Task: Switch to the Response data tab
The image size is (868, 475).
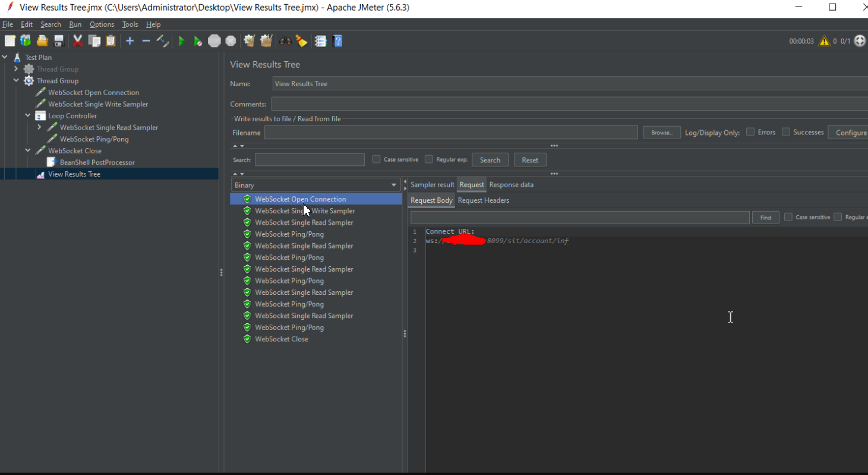Action: 511,185
